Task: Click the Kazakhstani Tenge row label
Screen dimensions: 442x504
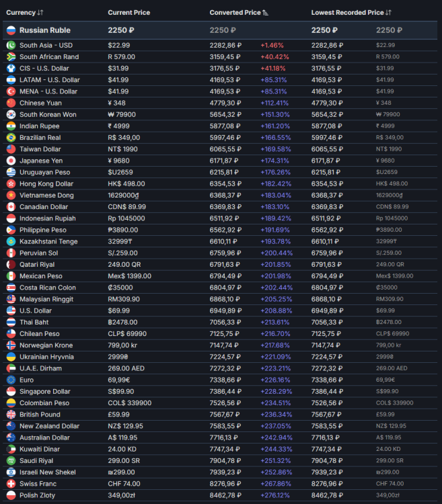Action: (49, 241)
